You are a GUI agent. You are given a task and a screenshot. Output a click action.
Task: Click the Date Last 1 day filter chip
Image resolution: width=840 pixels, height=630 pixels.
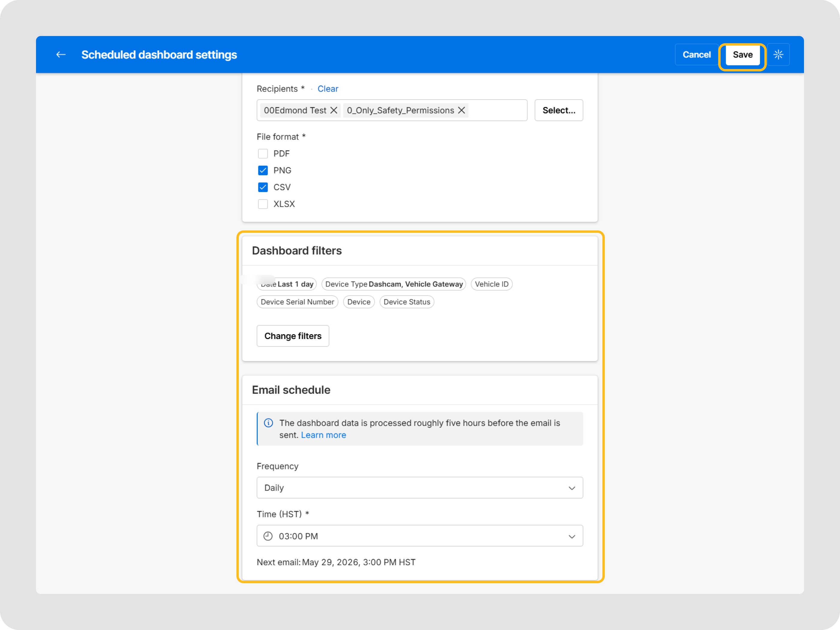click(x=287, y=284)
